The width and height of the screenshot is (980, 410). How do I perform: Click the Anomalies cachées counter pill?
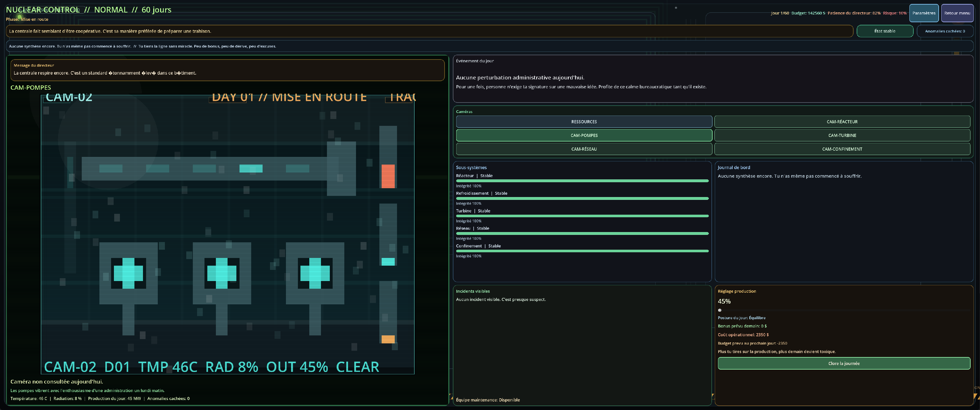945,31
